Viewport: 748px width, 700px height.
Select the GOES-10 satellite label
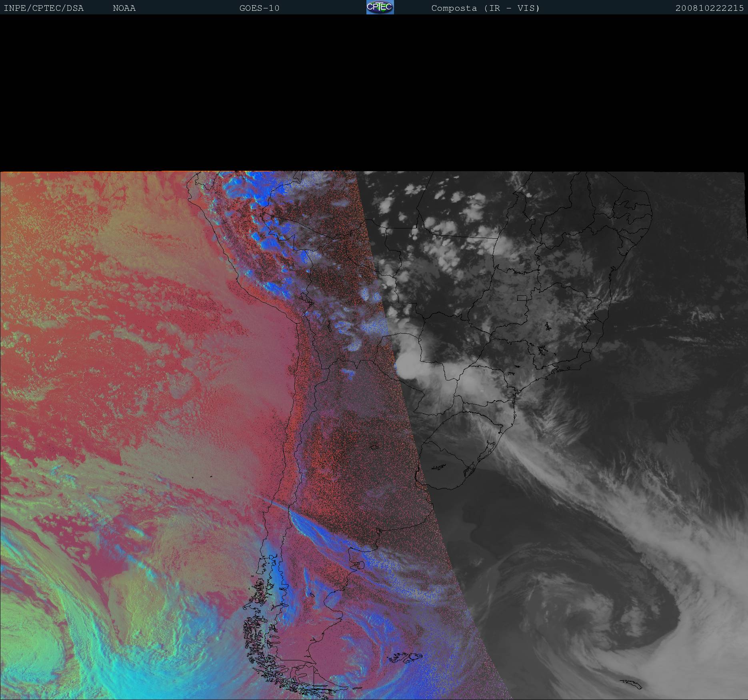coord(259,8)
